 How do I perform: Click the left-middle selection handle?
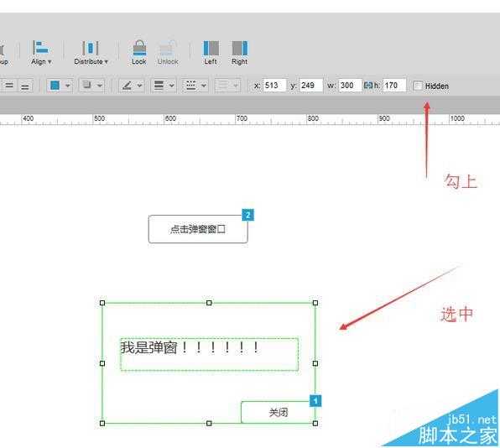(x=102, y=363)
